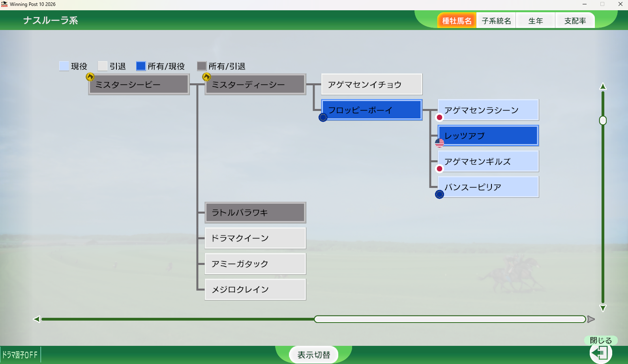Click the vertical scrollbar thumb
The width and height of the screenshot is (628, 364).
[x=603, y=120]
